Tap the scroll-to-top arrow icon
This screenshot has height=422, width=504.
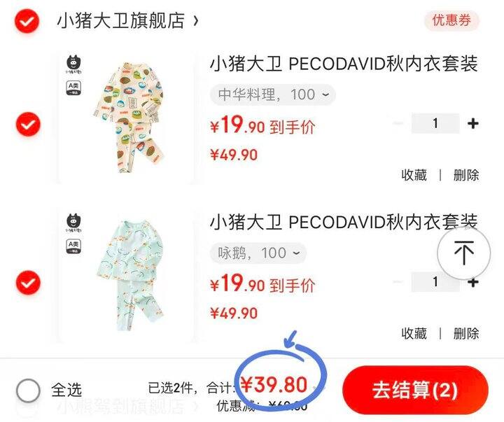(464, 253)
